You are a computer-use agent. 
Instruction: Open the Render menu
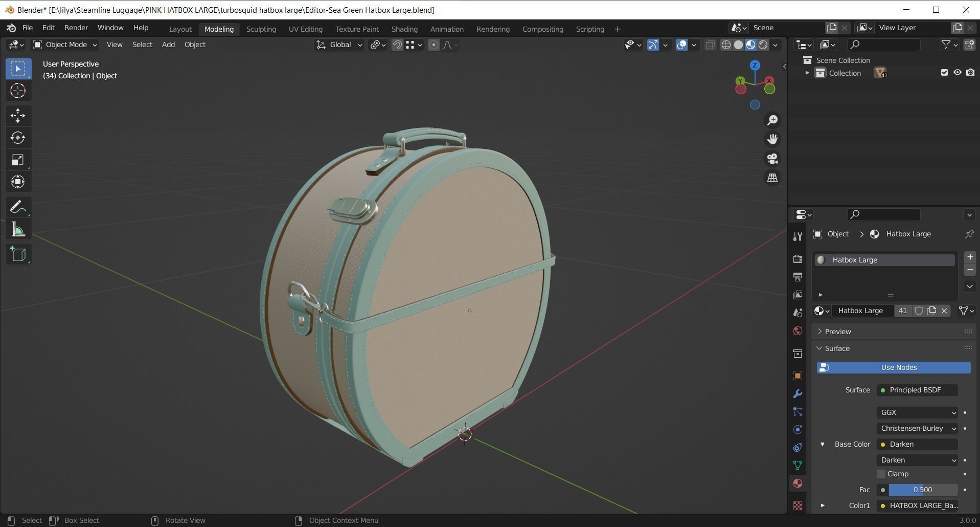[76, 28]
